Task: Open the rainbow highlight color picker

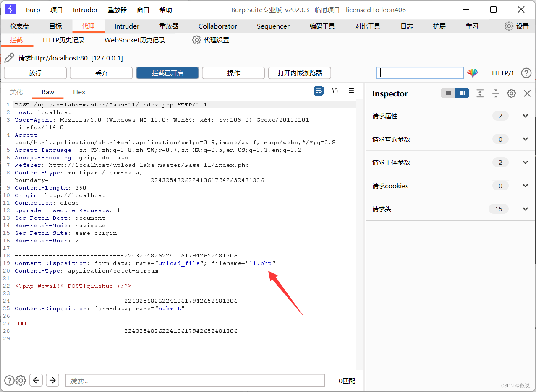Action: (473, 73)
